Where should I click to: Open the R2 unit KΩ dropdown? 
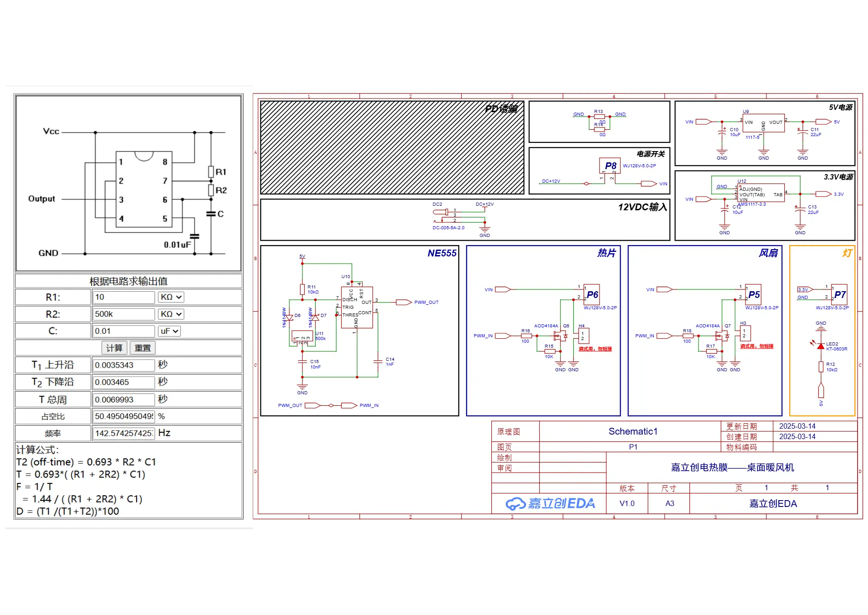(x=171, y=314)
